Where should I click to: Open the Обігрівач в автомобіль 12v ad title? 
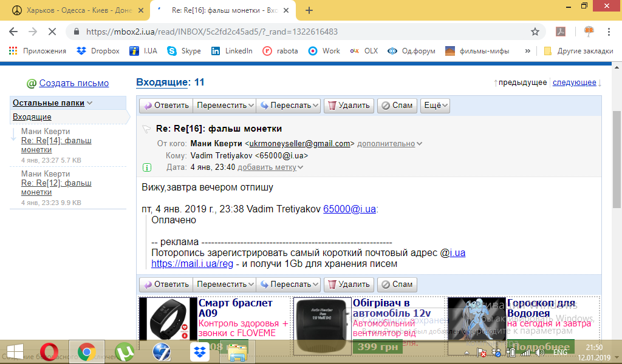[x=392, y=308]
